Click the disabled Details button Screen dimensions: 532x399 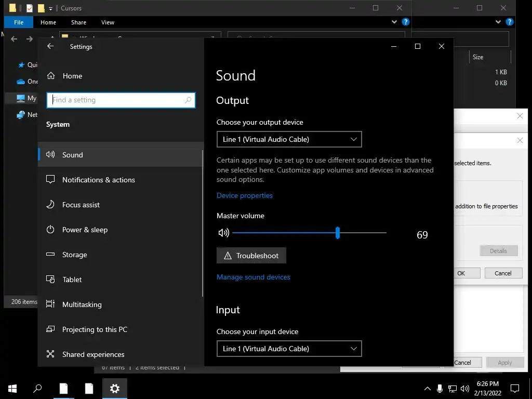click(498, 251)
